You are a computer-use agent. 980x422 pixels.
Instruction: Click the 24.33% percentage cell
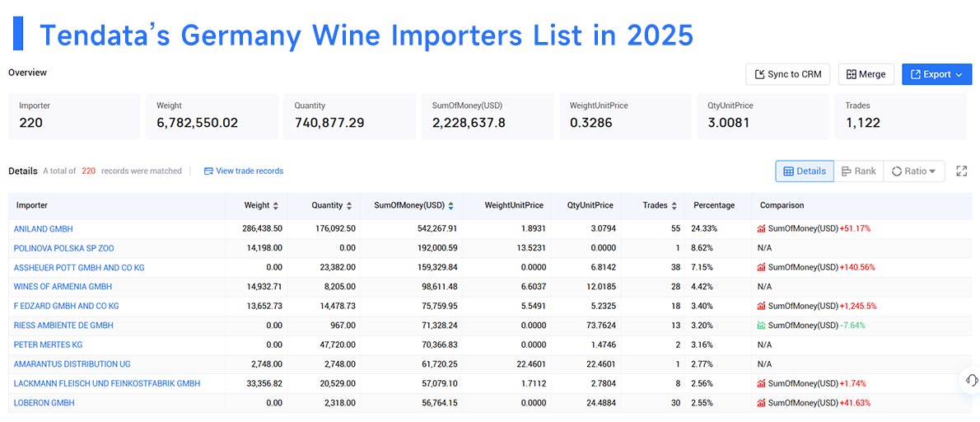click(x=704, y=229)
